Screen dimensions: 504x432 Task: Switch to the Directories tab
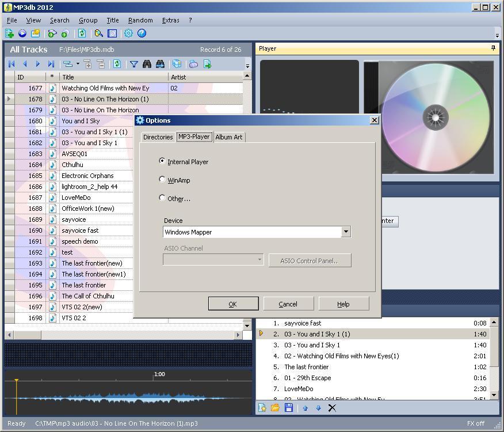tap(158, 137)
